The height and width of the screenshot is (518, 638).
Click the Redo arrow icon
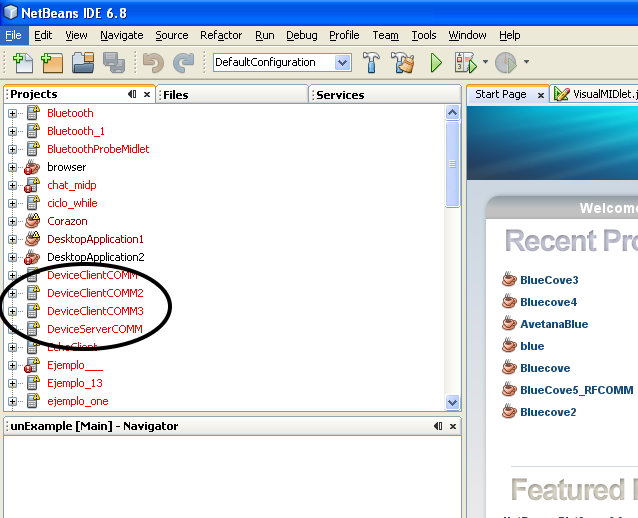(x=184, y=63)
